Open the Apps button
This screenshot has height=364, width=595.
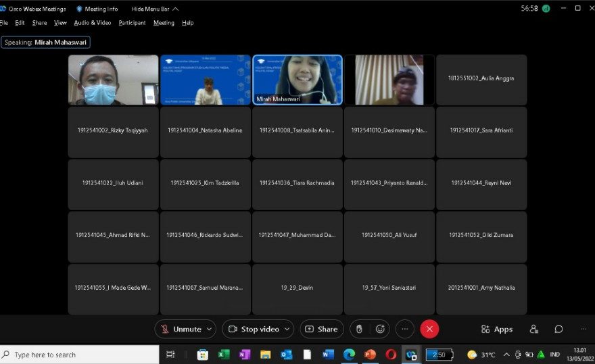[x=497, y=329]
